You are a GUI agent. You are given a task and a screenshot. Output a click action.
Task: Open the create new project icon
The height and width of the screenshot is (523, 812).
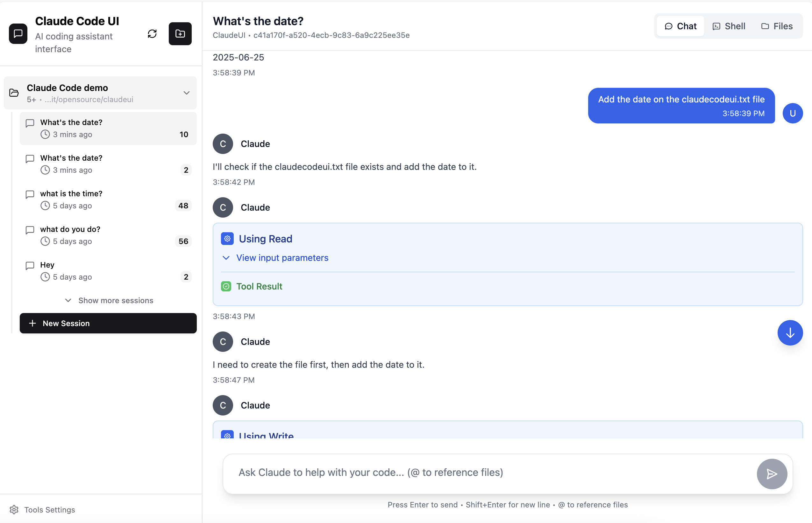tap(180, 34)
